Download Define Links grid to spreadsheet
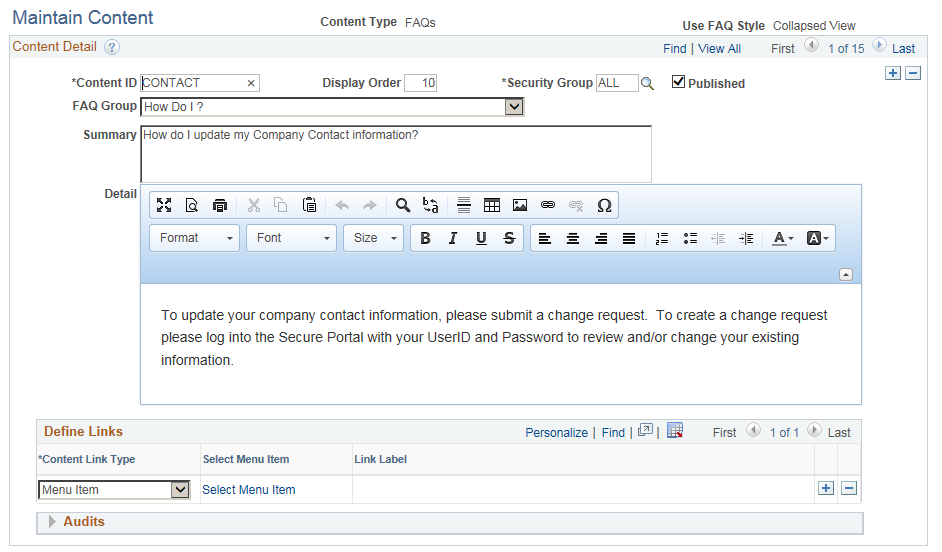Screen dimensions: 942x552 click(675, 430)
